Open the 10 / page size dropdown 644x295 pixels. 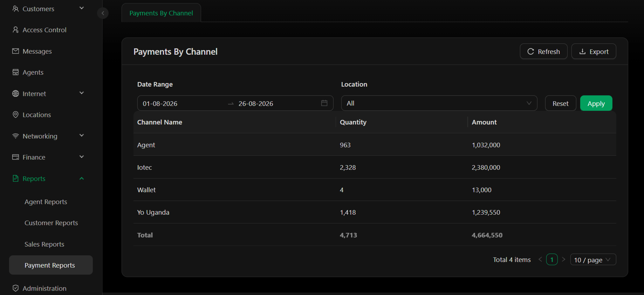(x=593, y=260)
